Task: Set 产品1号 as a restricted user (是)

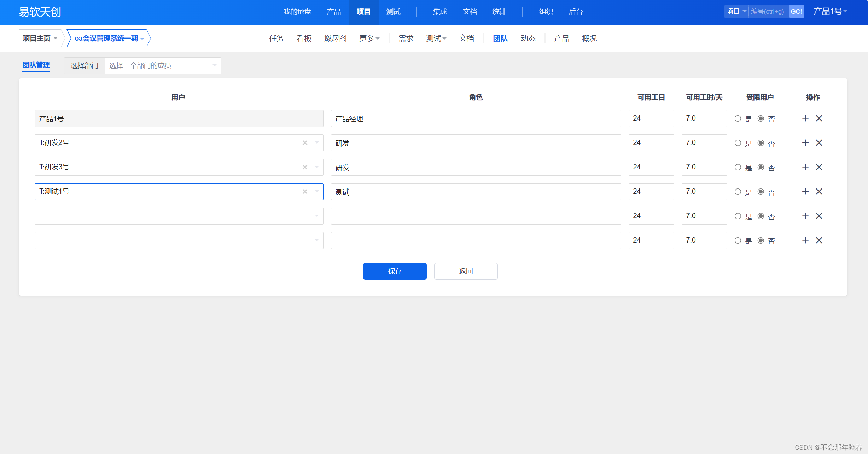Action: (738, 119)
